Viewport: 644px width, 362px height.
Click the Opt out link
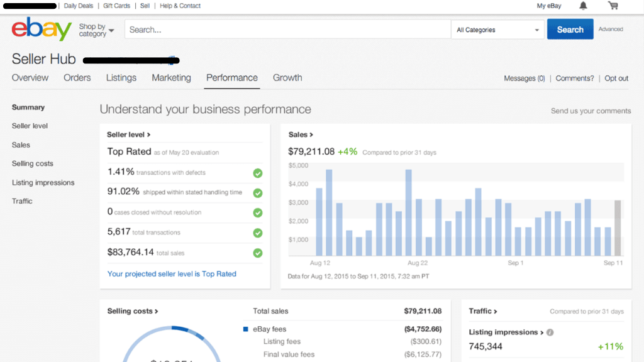pos(616,79)
